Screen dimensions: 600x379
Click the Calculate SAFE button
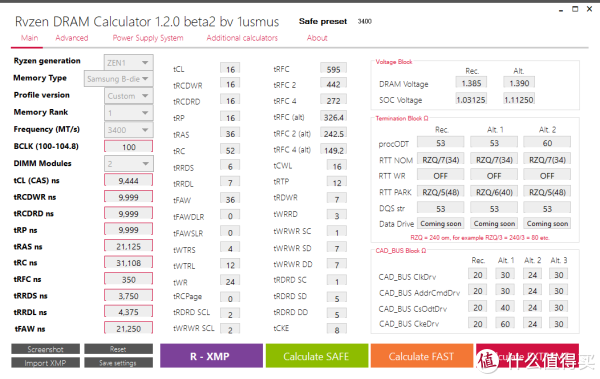pos(317,356)
